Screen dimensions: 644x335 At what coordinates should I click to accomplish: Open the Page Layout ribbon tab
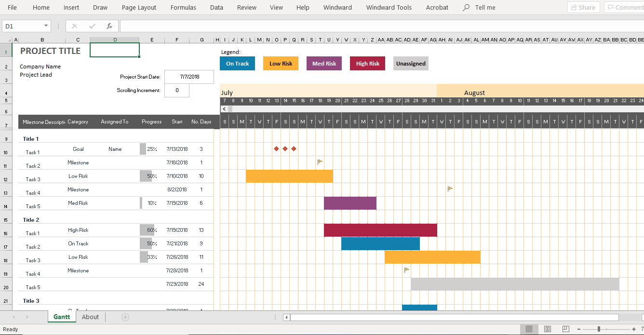tap(139, 8)
